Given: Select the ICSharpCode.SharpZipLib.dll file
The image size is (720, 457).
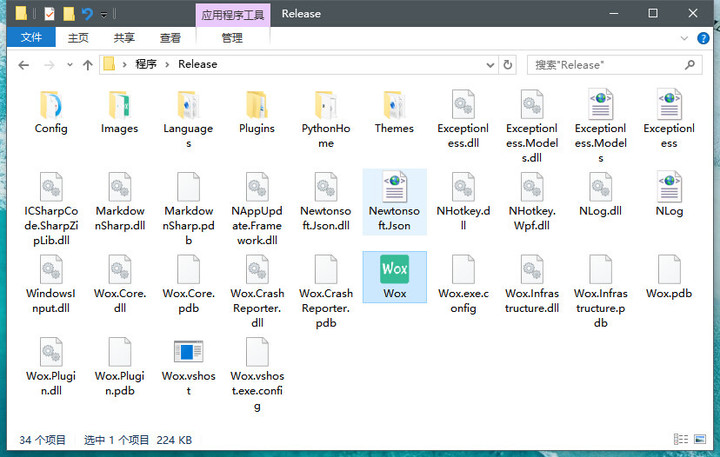Looking at the screenshot, I should (x=51, y=209).
